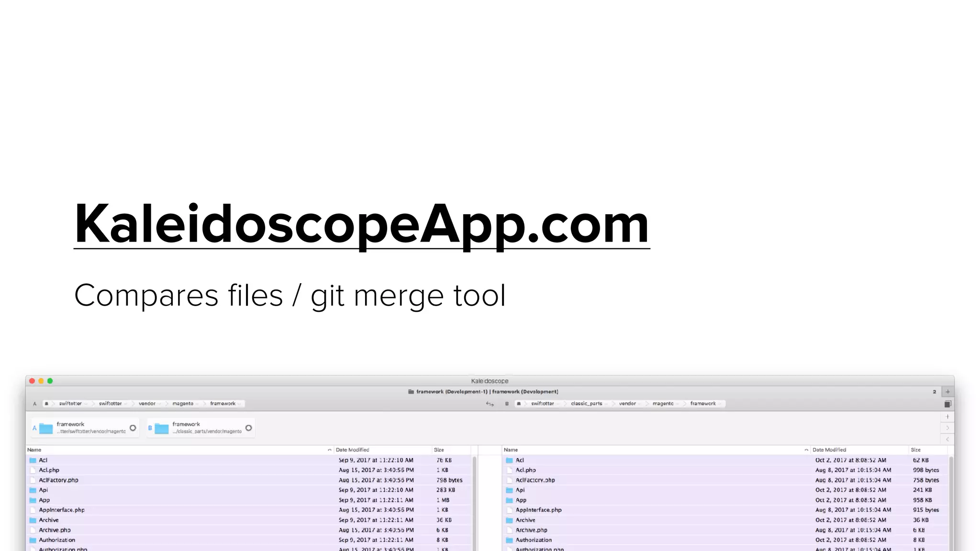Image resolution: width=980 pixels, height=551 pixels.
Task: Select the framework B folder card
Action: click(201, 428)
